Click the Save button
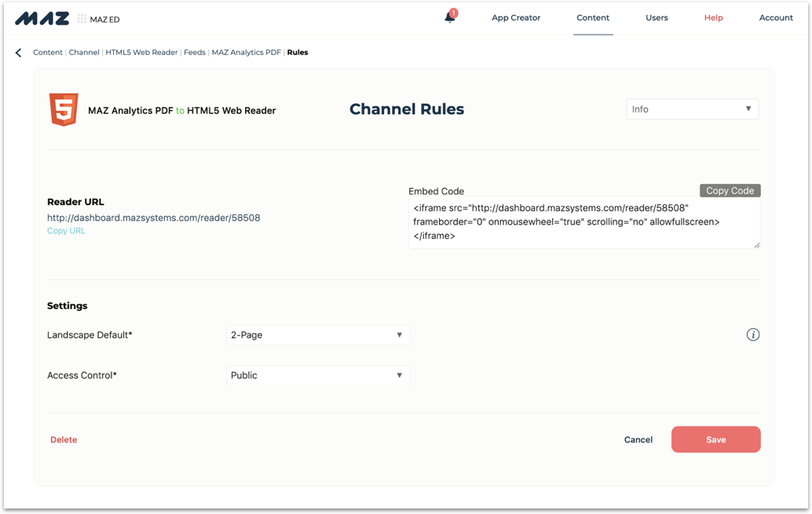 click(x=715, y=439)
